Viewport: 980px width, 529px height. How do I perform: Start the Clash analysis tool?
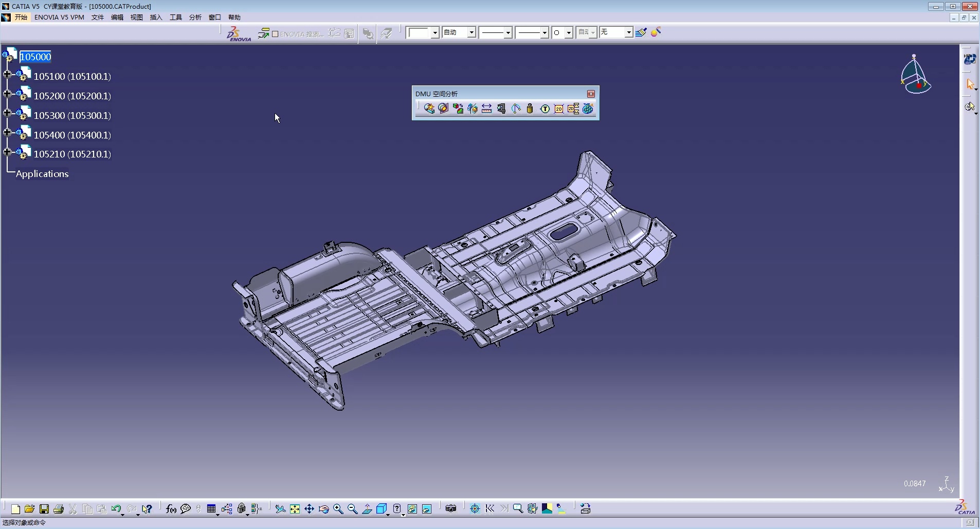coord(429,109)
